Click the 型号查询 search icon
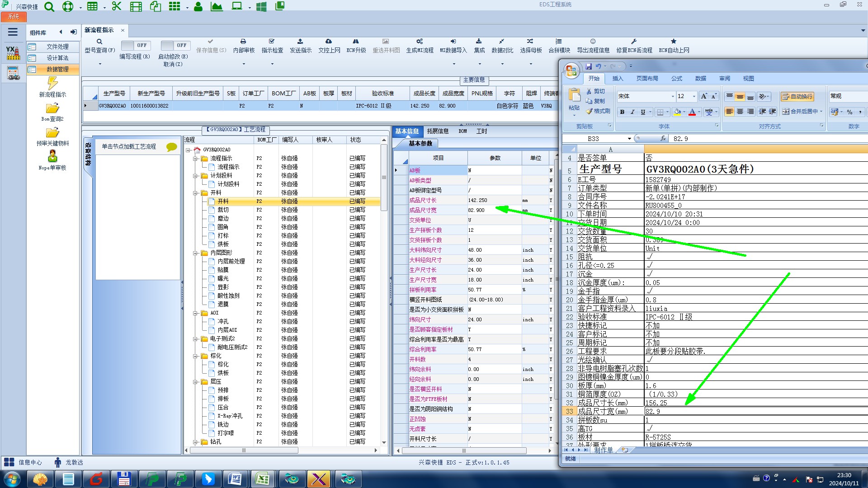868x488 pixels. [x=99, y=42]
